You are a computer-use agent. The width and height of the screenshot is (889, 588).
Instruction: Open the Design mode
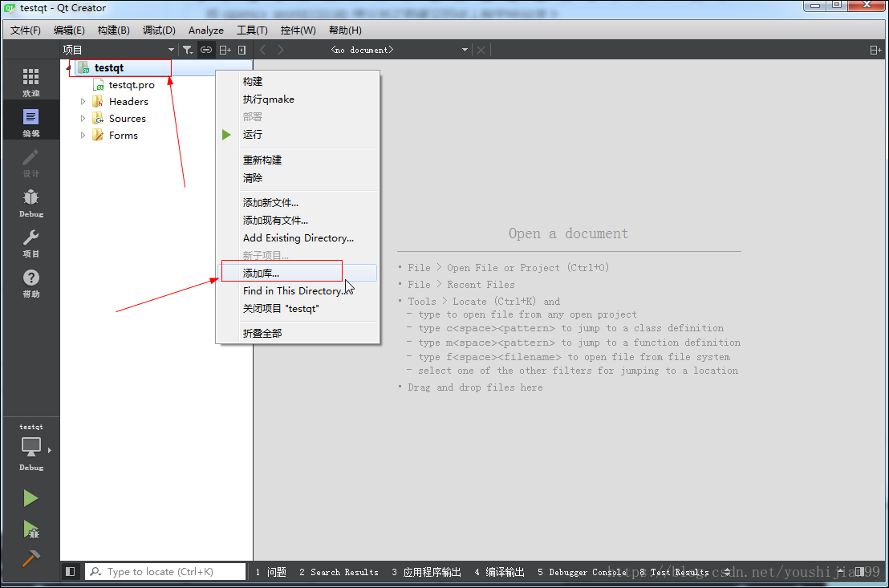[30, 163]
